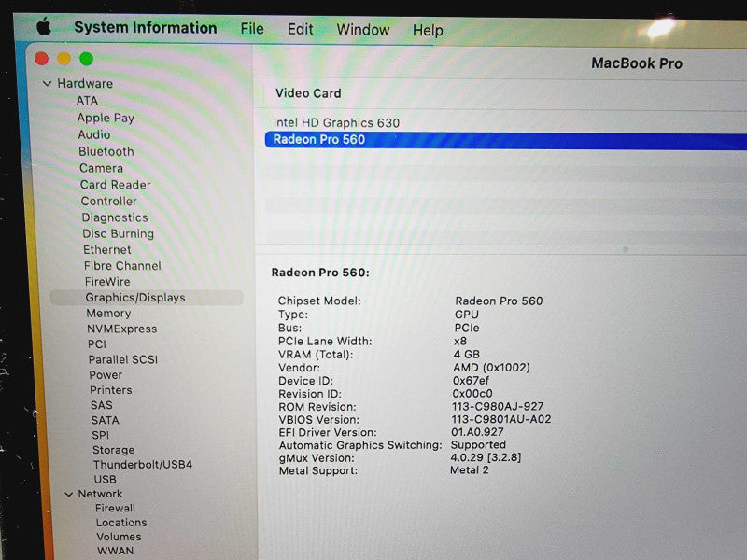The image size is (747, 560).
Task: Click the Automatic Graphics Switching Supported value
Action: (478, 445)
